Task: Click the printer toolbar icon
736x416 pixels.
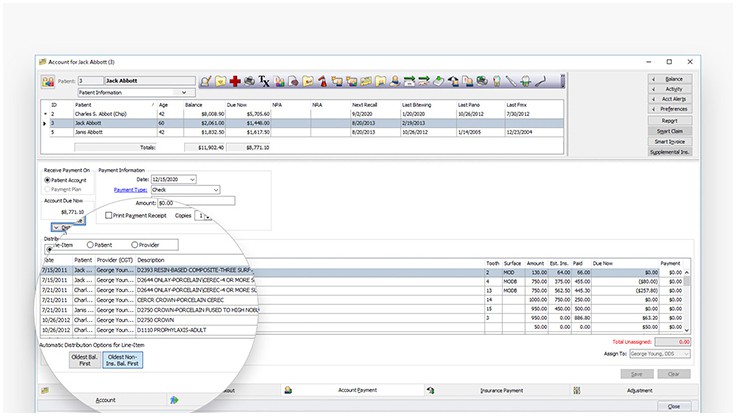Action: point(250,81)
